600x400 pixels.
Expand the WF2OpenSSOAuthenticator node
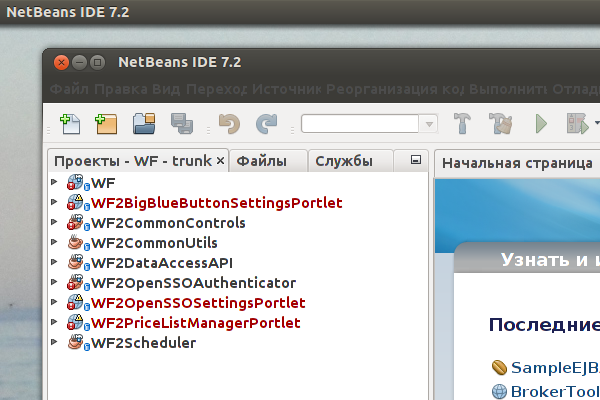(x=54, y=282)
